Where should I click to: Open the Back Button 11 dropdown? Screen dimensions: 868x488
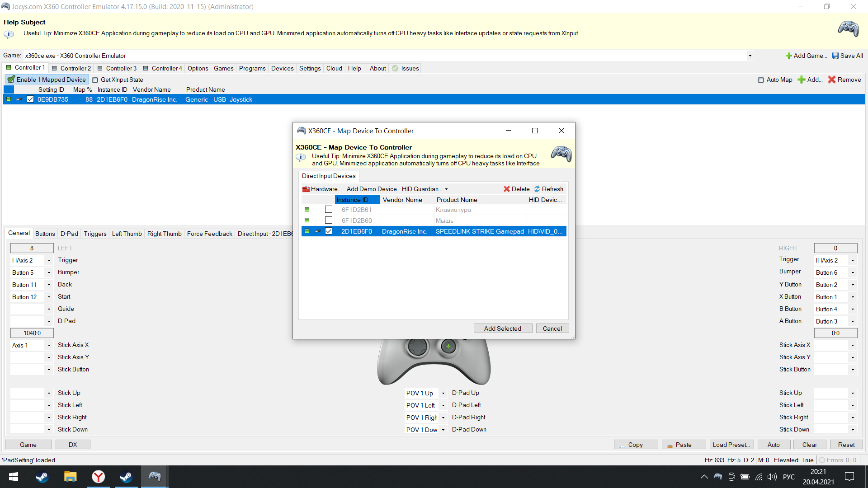pyautogui.click(x=49, y=285)
